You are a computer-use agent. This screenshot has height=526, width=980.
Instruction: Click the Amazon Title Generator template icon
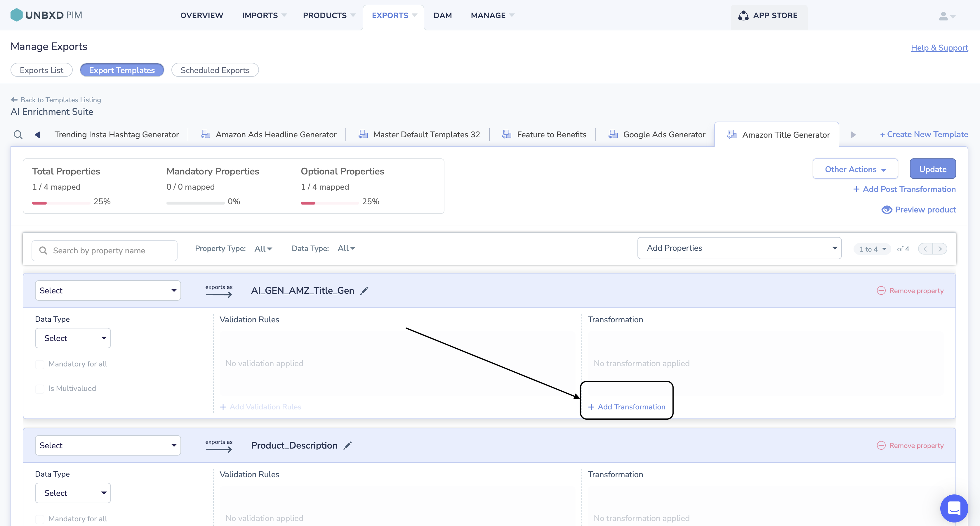tap(732, 135)
